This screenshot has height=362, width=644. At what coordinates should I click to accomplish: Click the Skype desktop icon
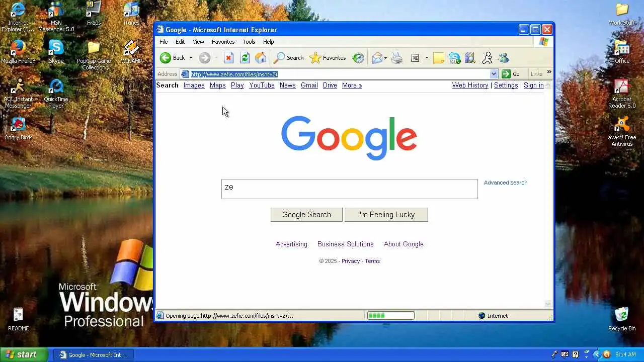56,52
